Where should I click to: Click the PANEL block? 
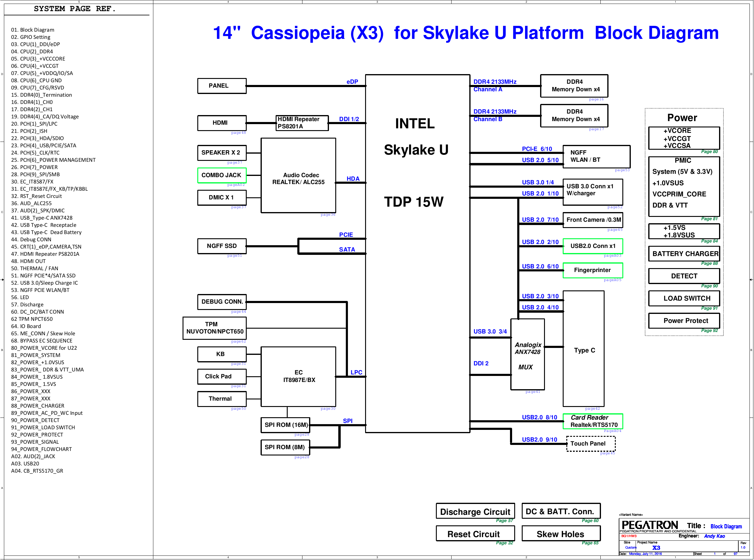pos(222,86)
